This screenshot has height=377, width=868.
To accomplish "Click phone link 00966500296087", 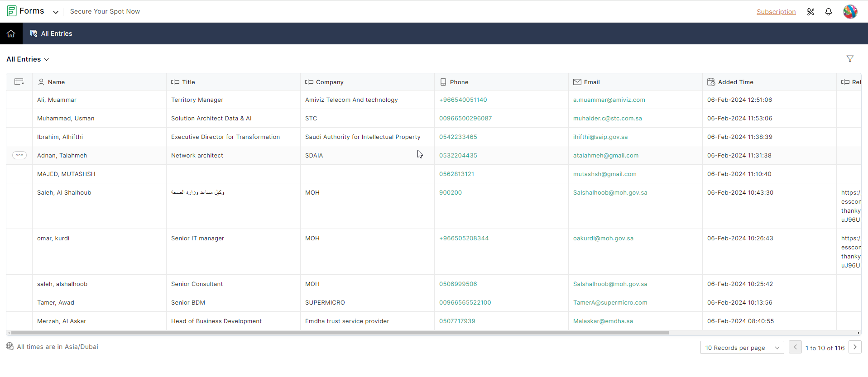I will point(465,118).
